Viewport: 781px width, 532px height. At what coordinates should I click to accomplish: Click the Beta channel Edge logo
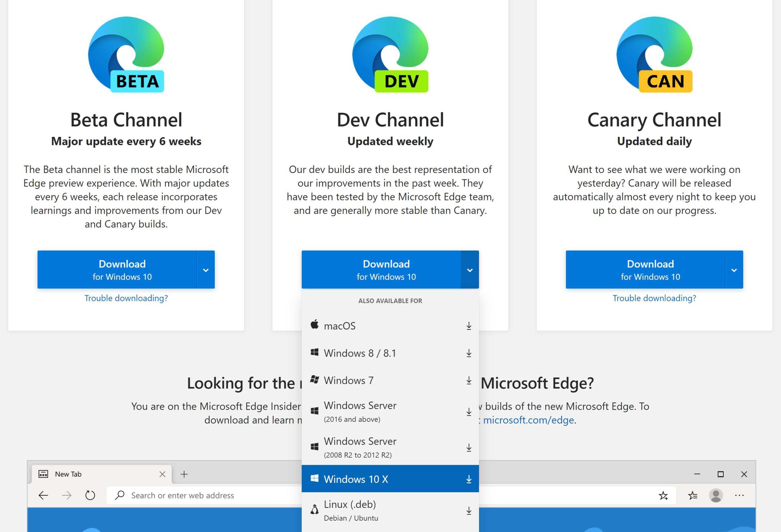tap(126, 54)
